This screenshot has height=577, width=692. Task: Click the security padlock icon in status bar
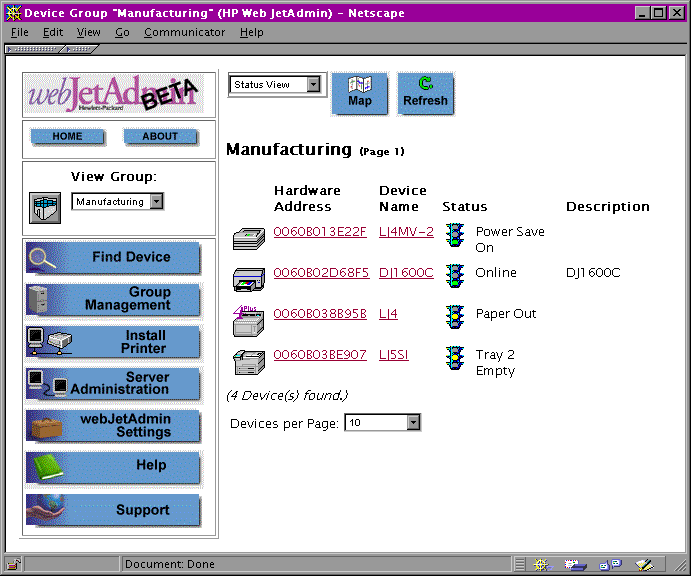coord(14,565)
